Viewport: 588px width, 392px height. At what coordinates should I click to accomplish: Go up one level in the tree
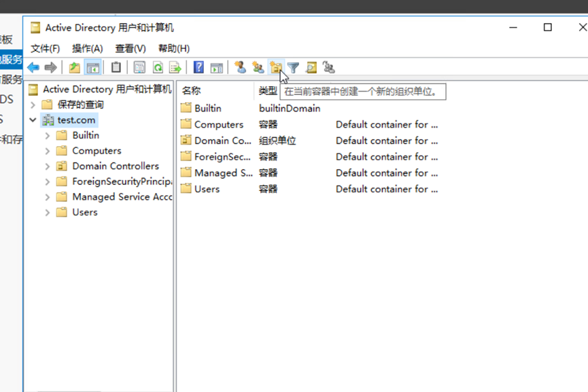coord(75,67)
